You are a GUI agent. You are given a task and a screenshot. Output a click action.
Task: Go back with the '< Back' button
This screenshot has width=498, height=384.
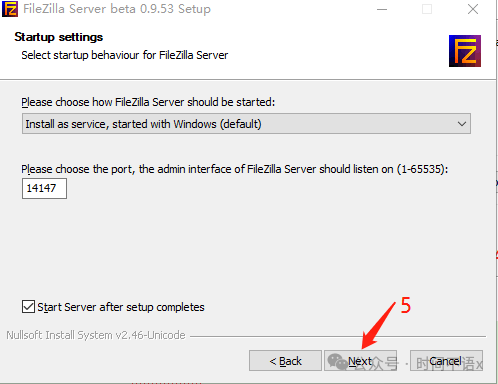pyautogui.click(x=285, y=361)
